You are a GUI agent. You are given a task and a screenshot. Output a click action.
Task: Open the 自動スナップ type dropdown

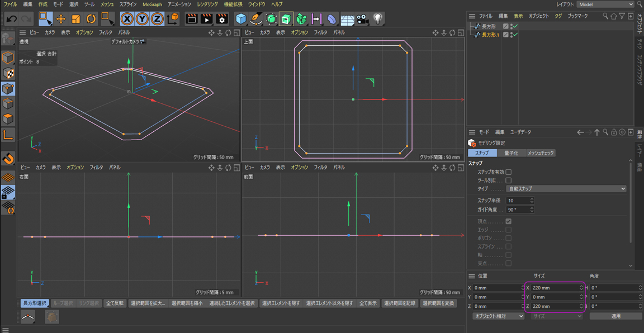pyautogui.click(x=566, y=189)
